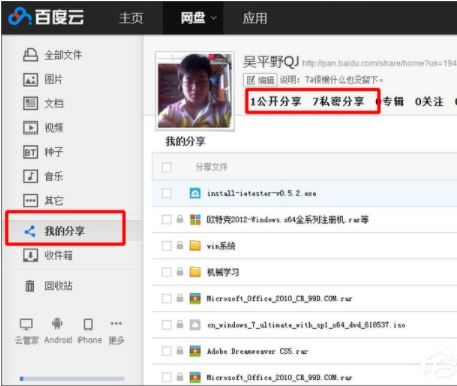Image resolution: width=457 pixels, height=386 pixels.
Task: Open the 回收站 trash icon
Action: click(x=30, y=286)
